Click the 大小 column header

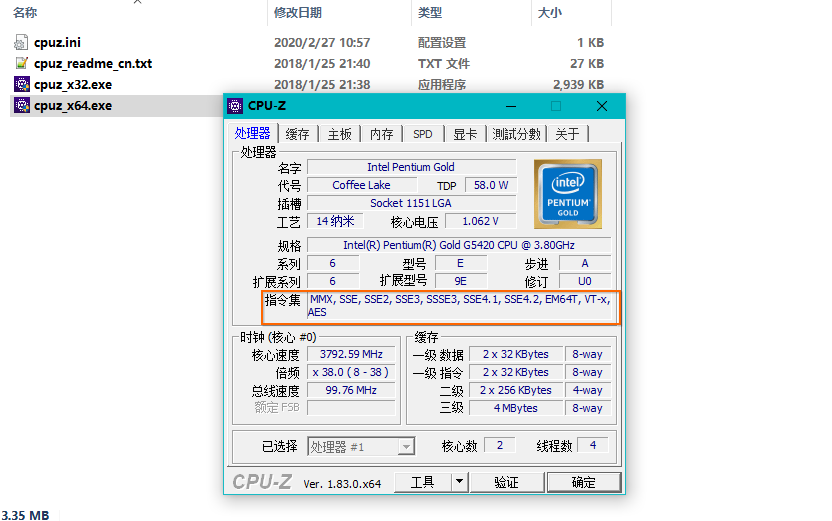point(550,13)
